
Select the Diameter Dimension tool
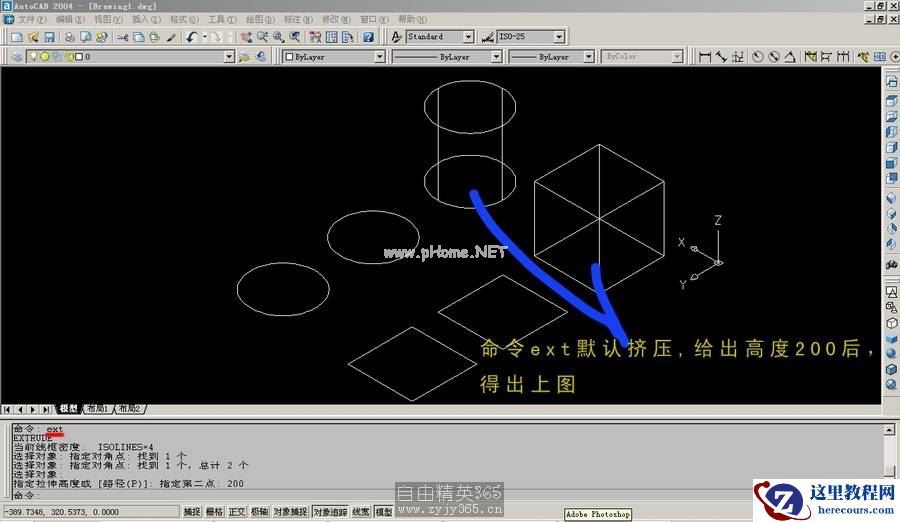click(x=774, y=57)
